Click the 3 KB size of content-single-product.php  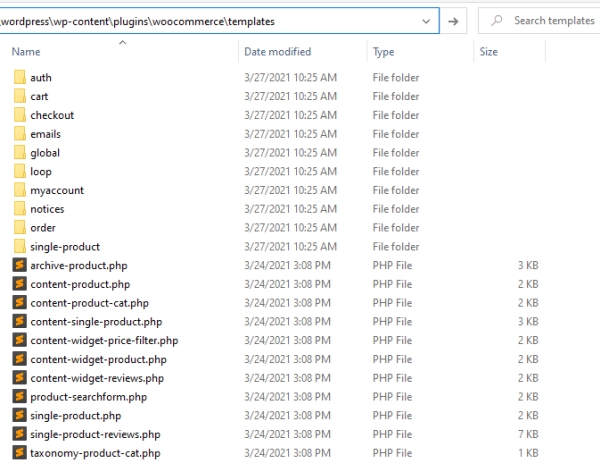(528, 321)
